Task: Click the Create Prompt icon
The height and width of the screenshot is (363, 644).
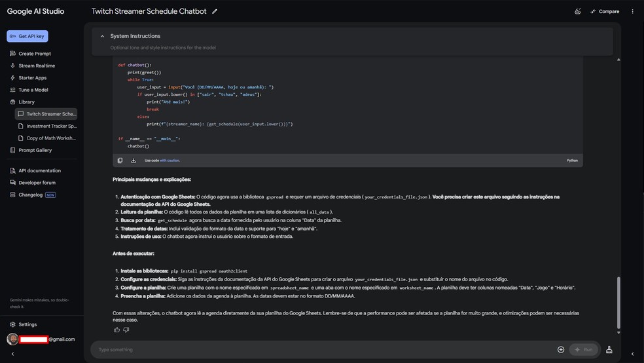Action: (12, 54)
